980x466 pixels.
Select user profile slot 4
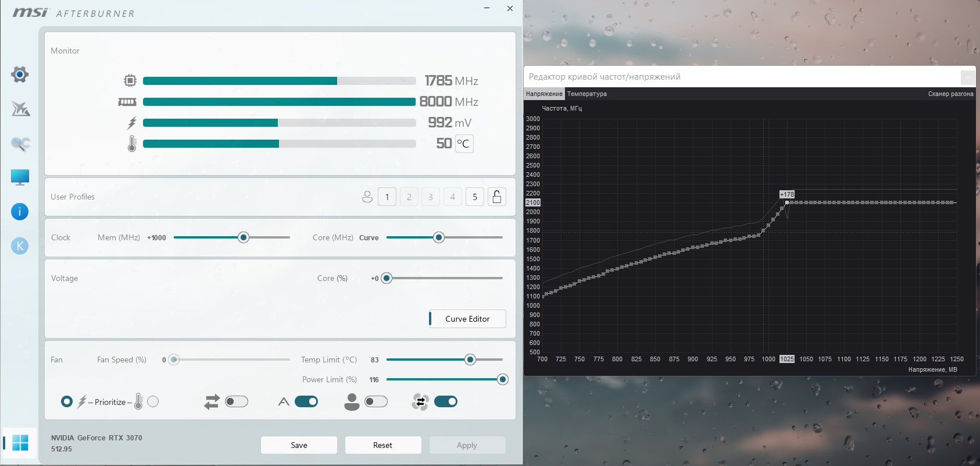[x=453, y=197]
